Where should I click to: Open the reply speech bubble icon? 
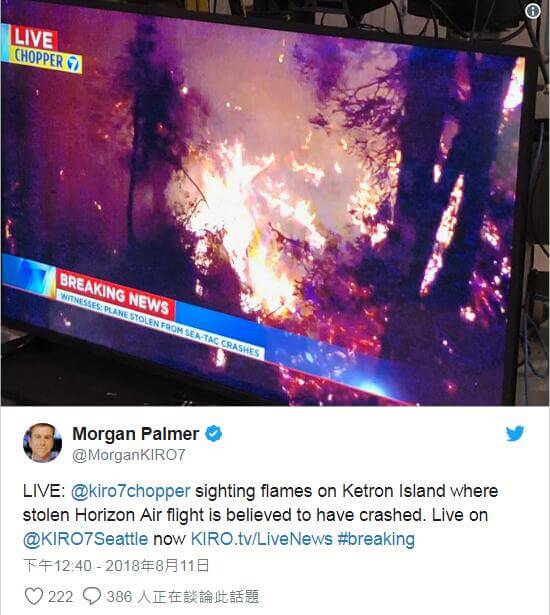pos(92,596)
